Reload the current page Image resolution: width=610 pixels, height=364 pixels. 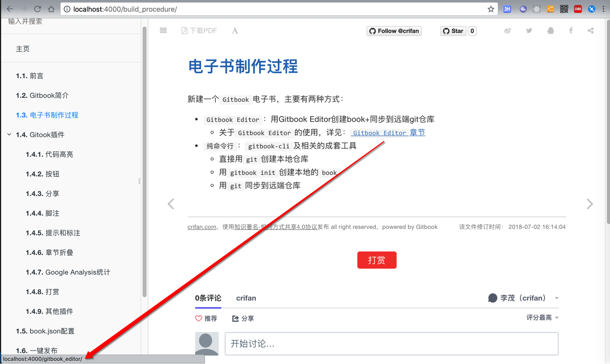(37, 9)
